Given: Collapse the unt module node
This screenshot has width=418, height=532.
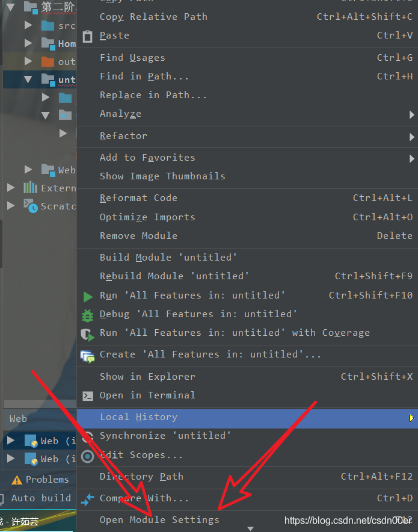Looking at the screenshot, I should tap(28, 79).
